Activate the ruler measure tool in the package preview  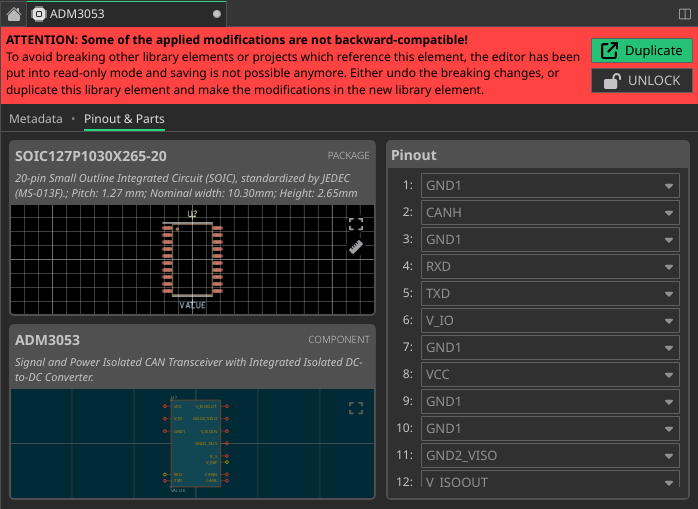[x=356, y=247]
